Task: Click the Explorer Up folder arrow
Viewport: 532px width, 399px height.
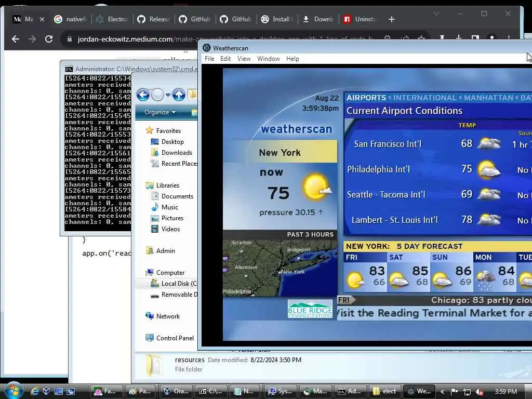Action: click(179, 95)
